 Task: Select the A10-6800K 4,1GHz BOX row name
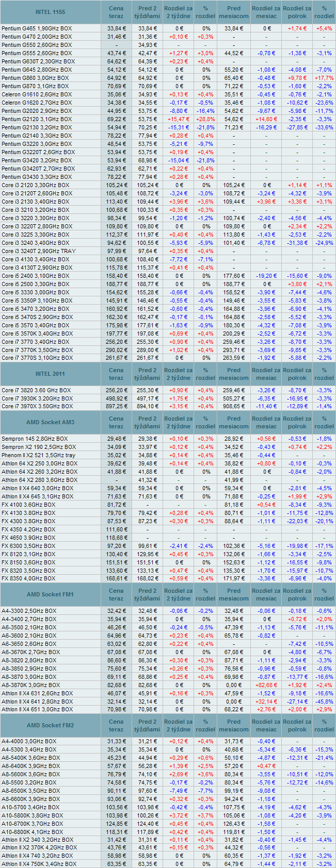point(33,832)
